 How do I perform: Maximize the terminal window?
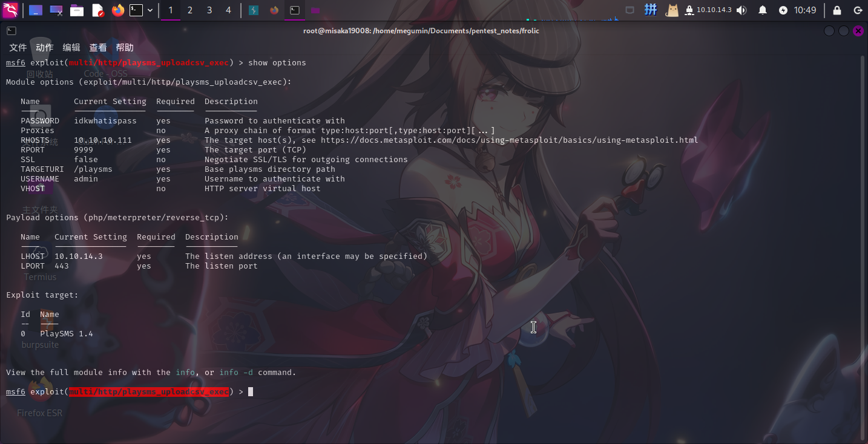tap(844, 31)
